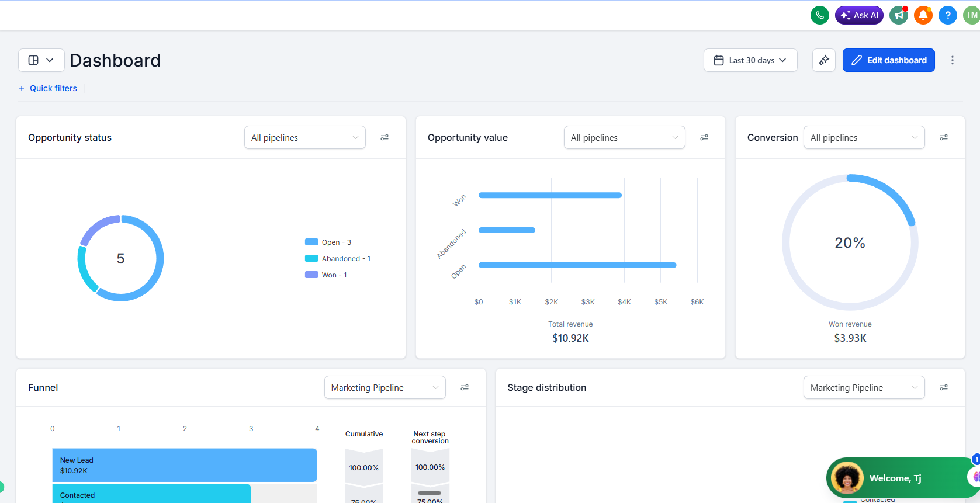Open Opportunity value All pipelines dropdown
Image resolution: width=980 pixels, height=503 pixels.
coord(625,137)
